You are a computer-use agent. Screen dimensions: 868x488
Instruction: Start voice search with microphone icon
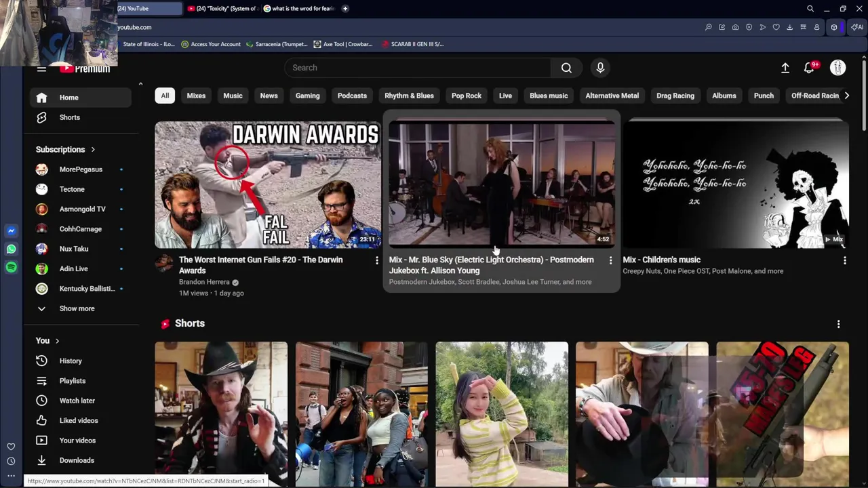coord(600,68)
